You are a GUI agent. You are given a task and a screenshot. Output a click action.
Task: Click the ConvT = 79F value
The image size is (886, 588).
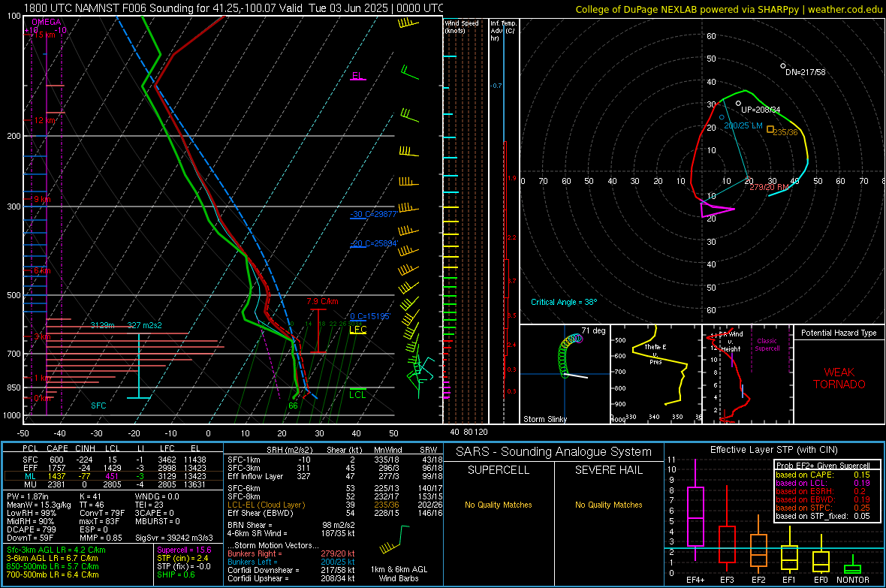pyautogui.click(x=102, y=514)
